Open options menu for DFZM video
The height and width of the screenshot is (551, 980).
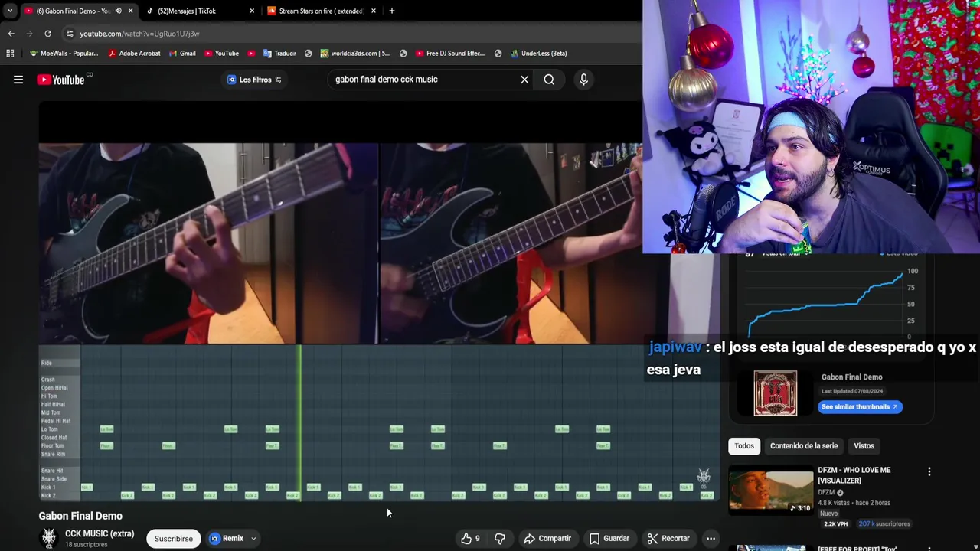(x=929, y=472)
